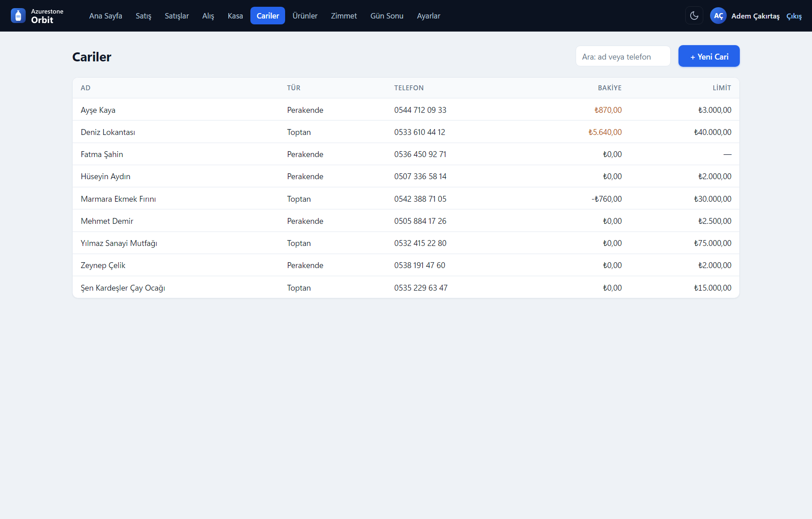The image size is (812, 519).
Task: Select the Zeynep Çelik entry
Action: (x=406, y=265)
